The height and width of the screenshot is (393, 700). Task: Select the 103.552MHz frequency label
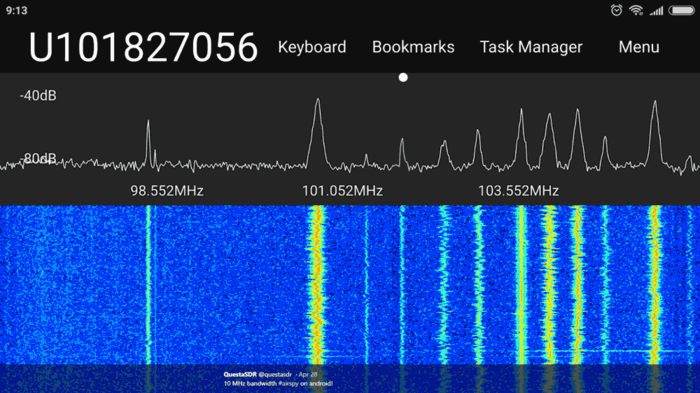tap(518, 191)
